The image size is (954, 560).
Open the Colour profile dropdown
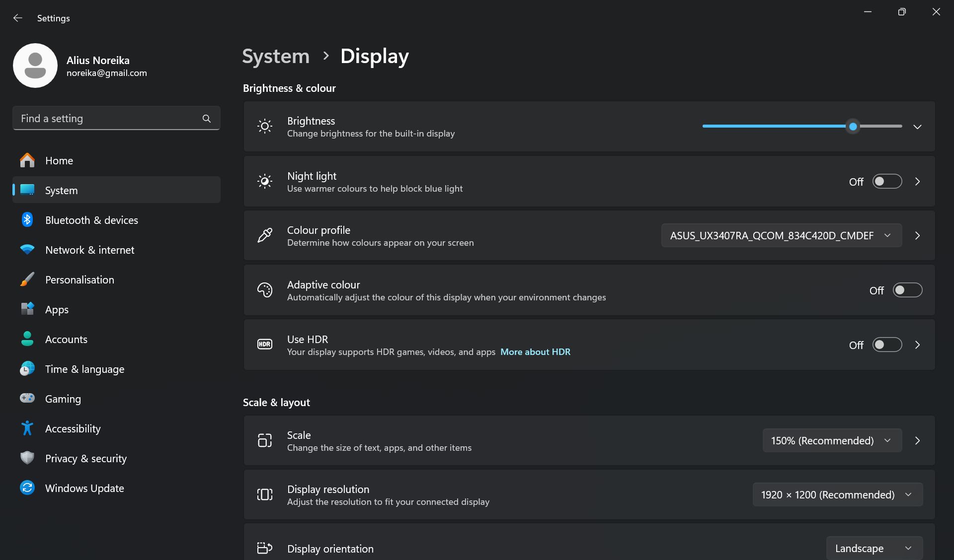(781, 235)
